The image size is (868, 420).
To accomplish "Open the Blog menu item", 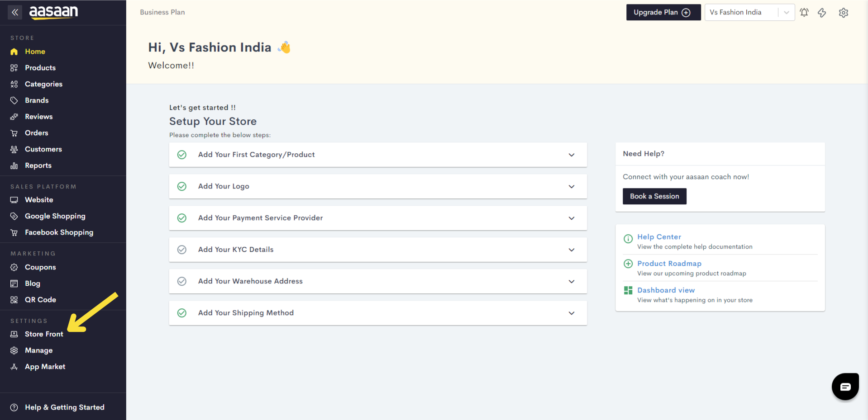I will 33,283.
